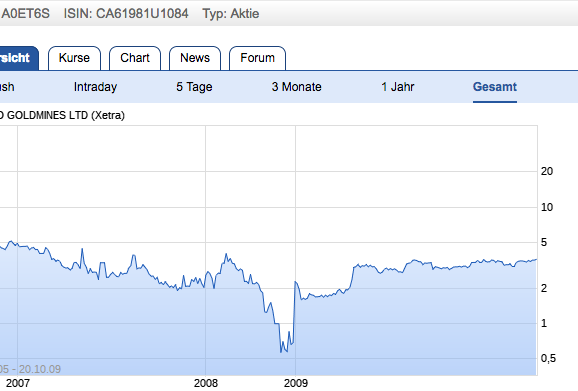The height and width of the screenshot is (391, 578).
Task: Click the 2008 x-axis label
Action: tap(206, 383)
